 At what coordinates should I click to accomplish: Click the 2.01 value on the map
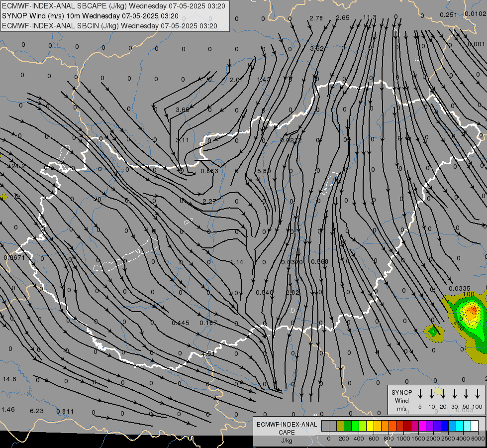coord(236,80)
